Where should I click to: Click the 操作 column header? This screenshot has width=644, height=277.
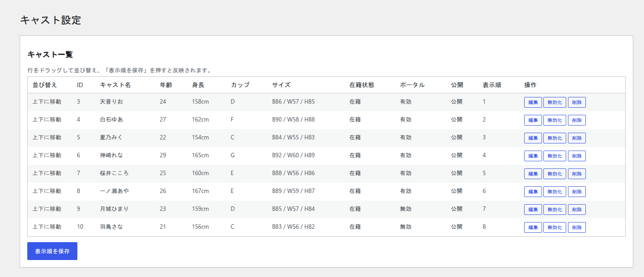tap(530, 85)
